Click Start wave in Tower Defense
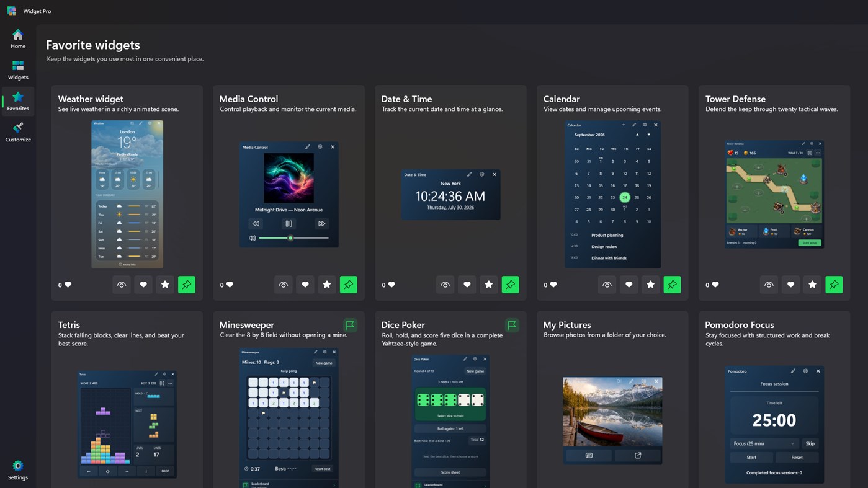Screen dimensions: 868x488 [810, 242]
